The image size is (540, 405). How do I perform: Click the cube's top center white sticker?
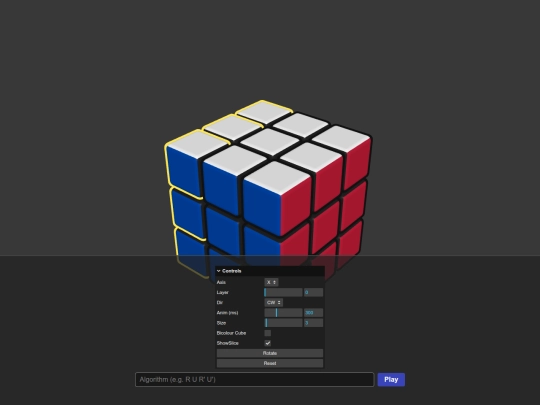(270, 142)
